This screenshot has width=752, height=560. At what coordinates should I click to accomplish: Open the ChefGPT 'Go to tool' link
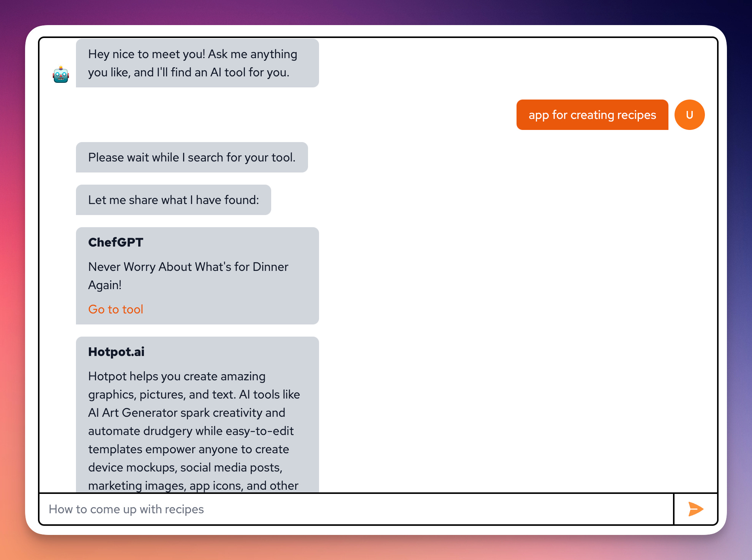pos(115,309)
